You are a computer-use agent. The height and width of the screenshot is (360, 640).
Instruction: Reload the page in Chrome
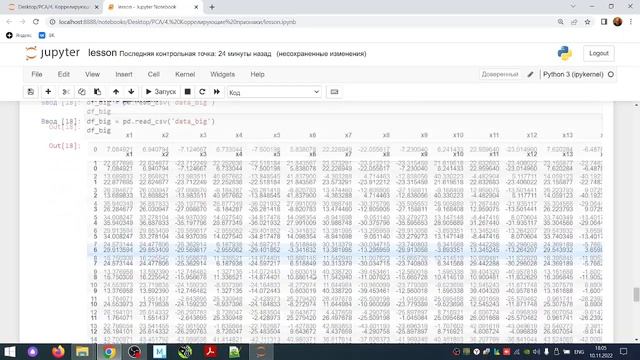click(36, 22)
